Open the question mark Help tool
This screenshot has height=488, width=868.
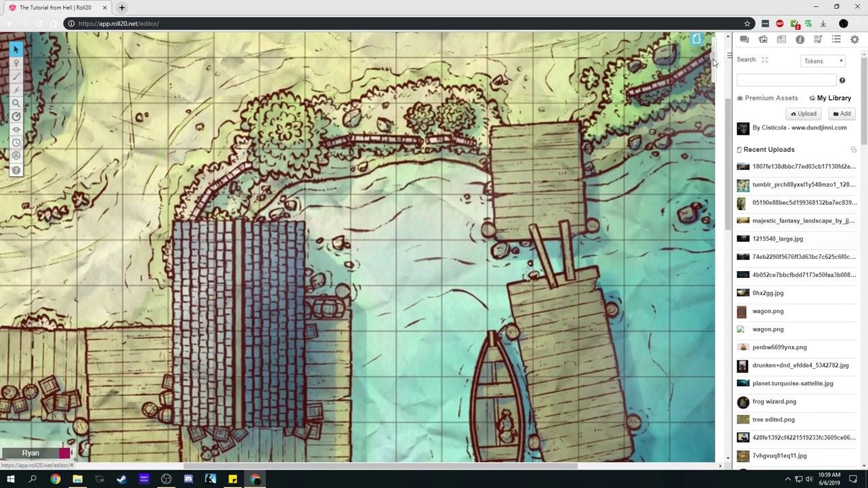coord(16,170)
